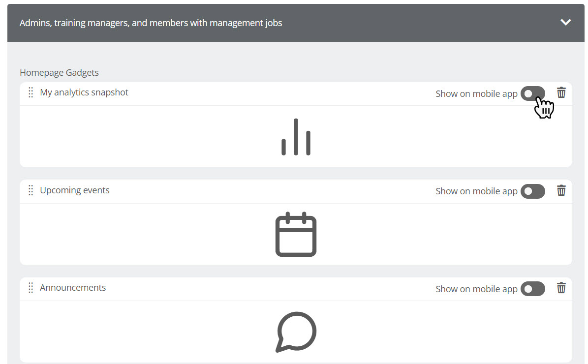Click the My analytics snapshot title
Viewport: 588px width, 364px height.
(84, 92)
